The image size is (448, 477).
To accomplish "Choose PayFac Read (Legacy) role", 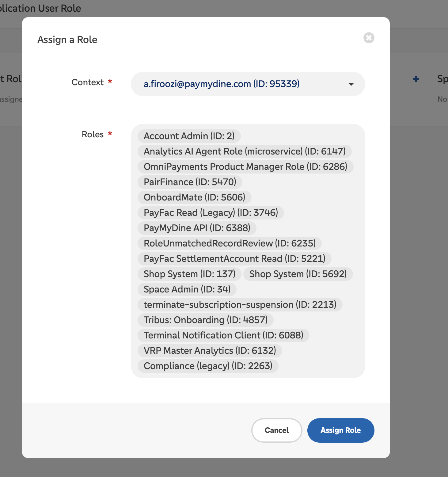I will (x=211, y=212).
